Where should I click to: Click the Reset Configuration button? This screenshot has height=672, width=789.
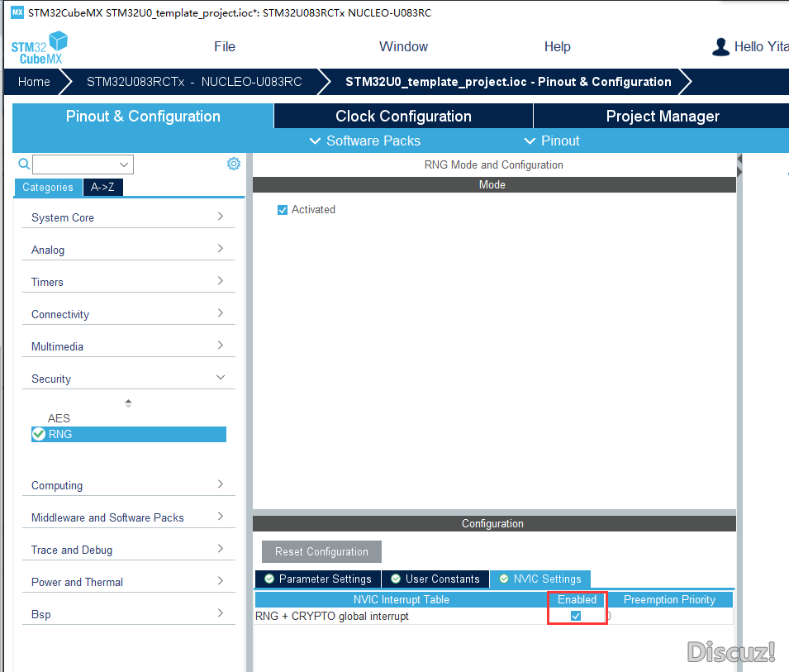321,551
